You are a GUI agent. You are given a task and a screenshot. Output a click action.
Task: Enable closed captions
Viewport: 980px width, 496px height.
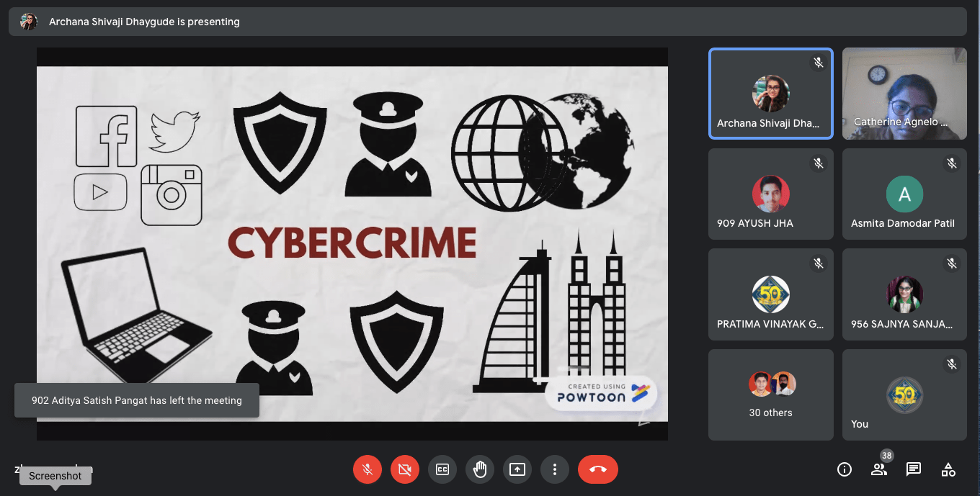tap(442, 469)
